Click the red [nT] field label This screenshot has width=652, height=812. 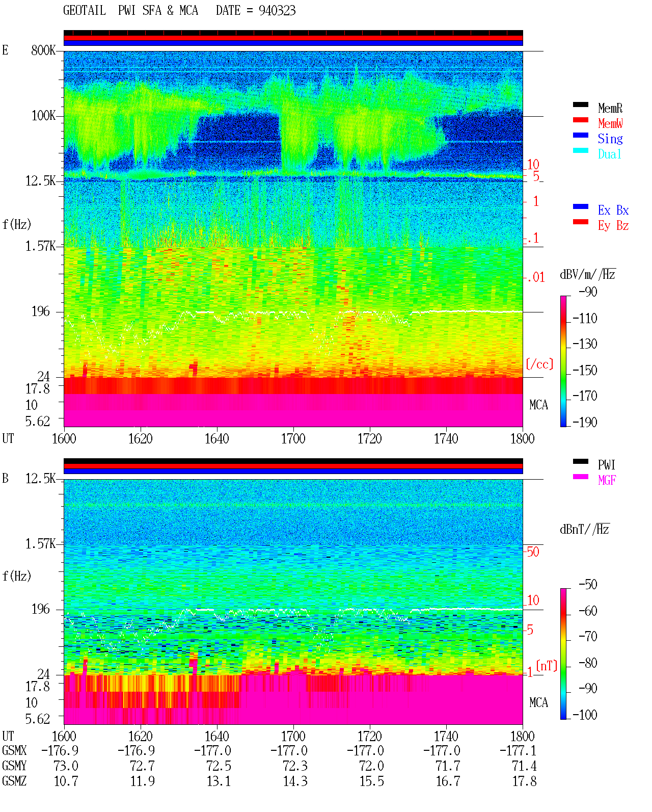tap(547, 666)
